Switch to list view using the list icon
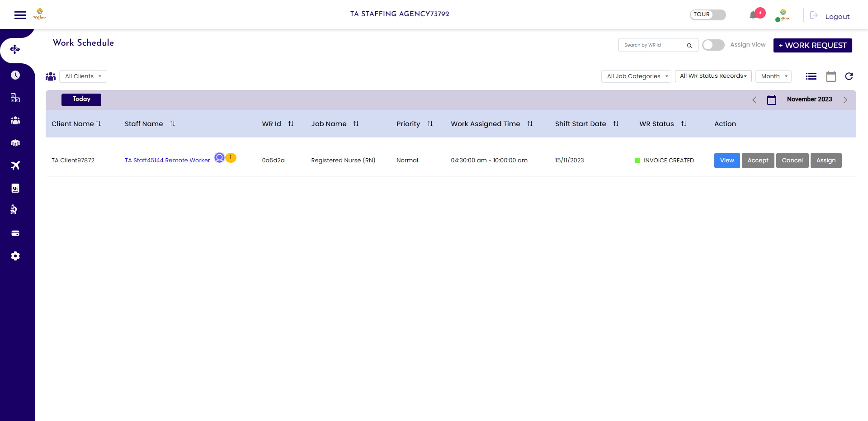This screenshot has width=868, height=421. [811, 76]
